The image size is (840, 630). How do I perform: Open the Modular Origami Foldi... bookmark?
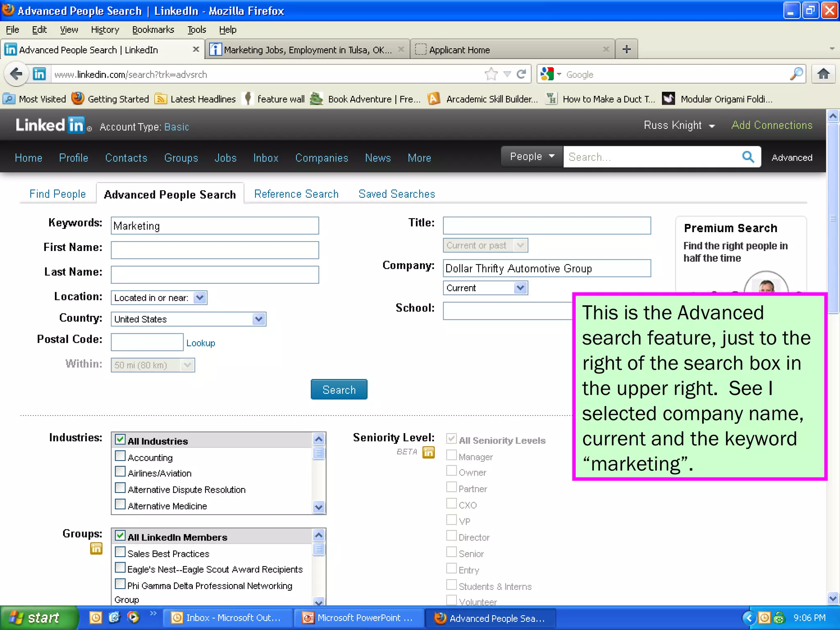[717, 99]
